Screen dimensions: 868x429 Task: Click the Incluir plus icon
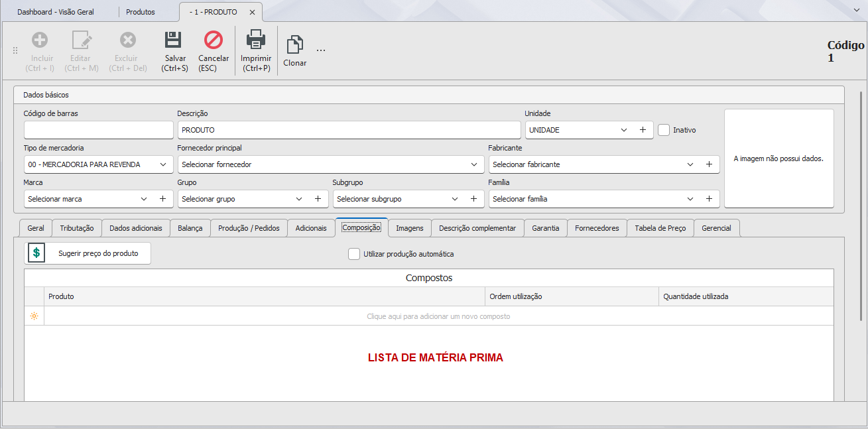point(40,40)
